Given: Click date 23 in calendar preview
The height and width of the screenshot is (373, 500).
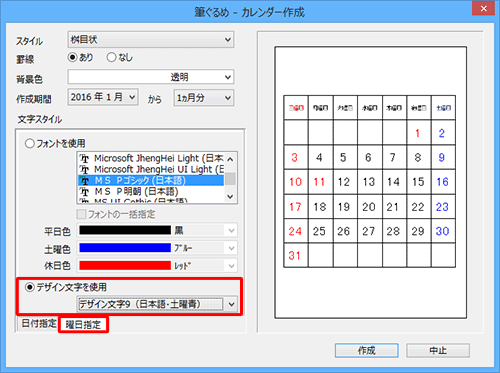Looking at the screenshot, I should [442, 207].
